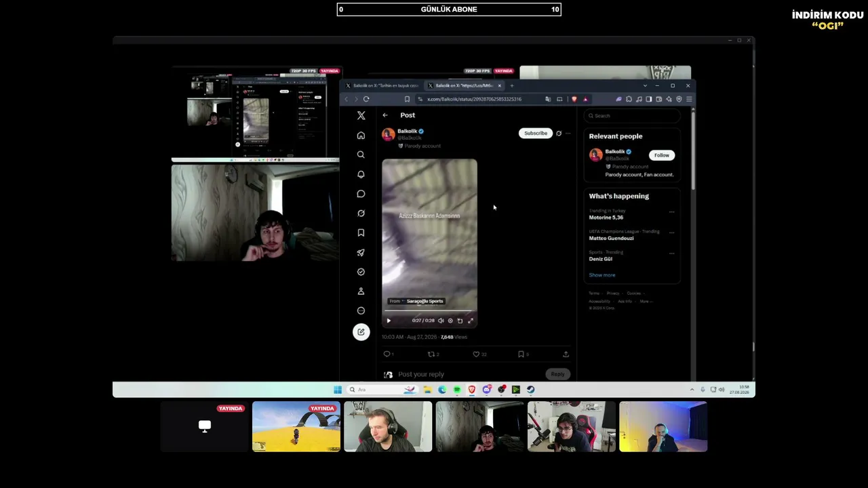868x488 pixels.
Task: Open Bookmarks in the X sidebar
Action: (361, 232)
